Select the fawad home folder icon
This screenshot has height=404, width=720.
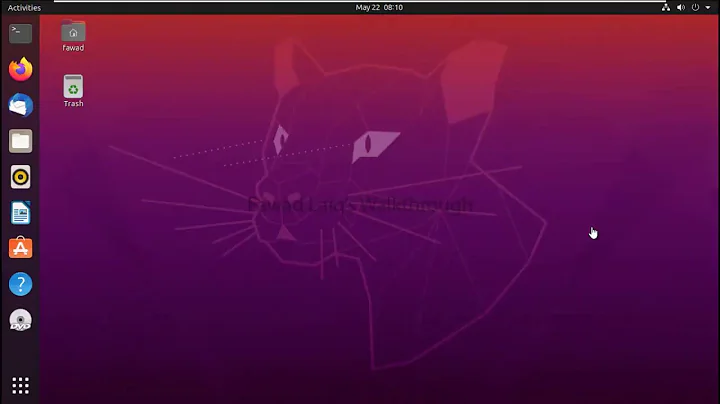coord(73,36)
